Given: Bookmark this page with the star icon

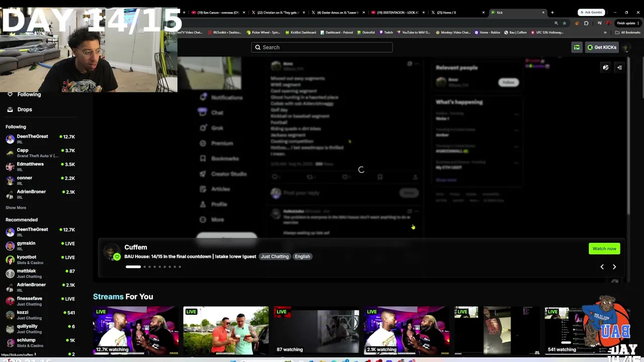Looking at the screenshot, I should [564, 23].
